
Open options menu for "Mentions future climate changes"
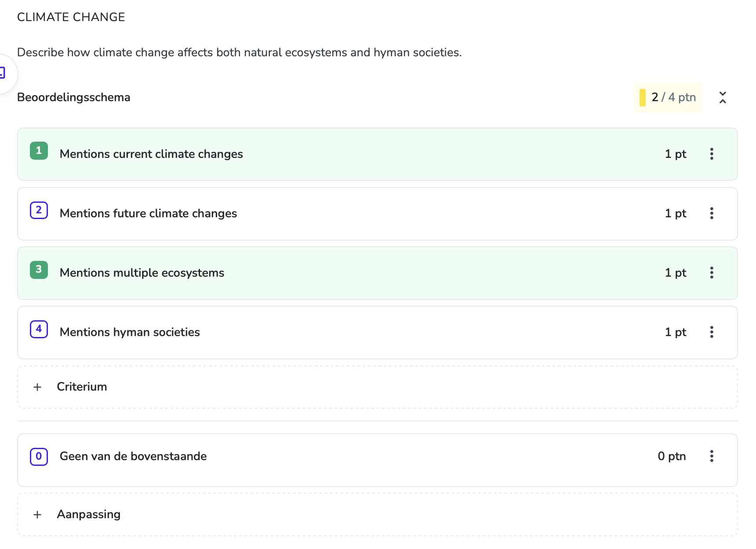pos(712,213)
